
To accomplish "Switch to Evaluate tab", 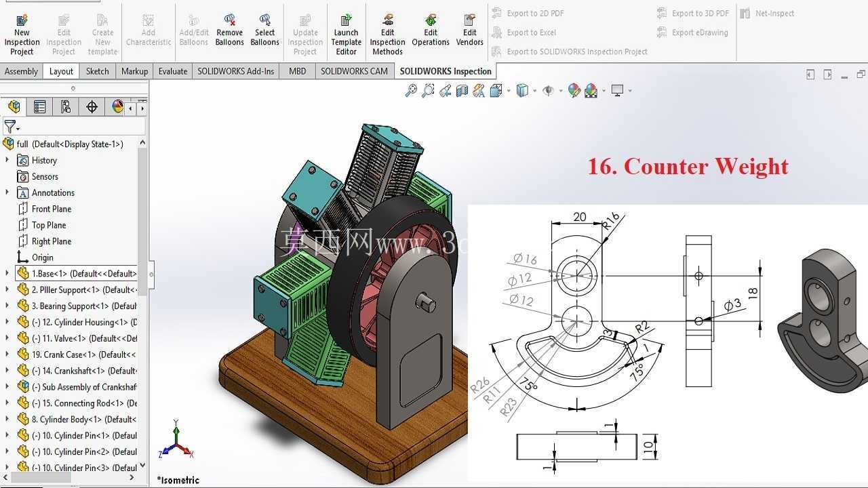I will click(173, 71).
